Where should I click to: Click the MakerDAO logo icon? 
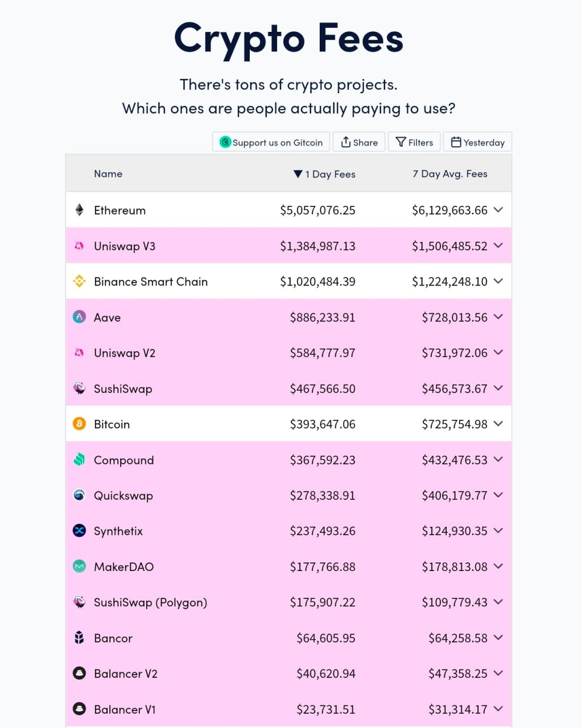click(80, 566)
